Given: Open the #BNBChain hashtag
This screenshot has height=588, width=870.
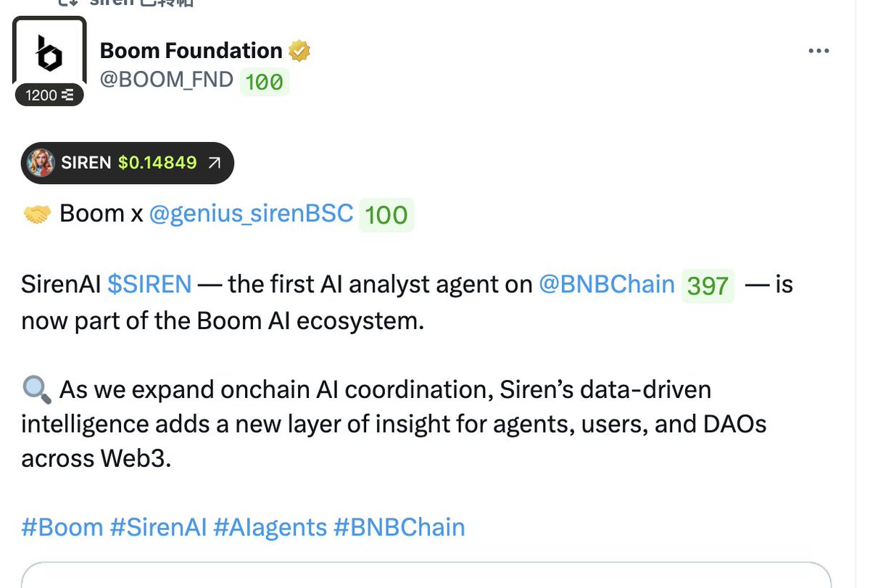Looking at the screenshot, I should pos(399,527).
